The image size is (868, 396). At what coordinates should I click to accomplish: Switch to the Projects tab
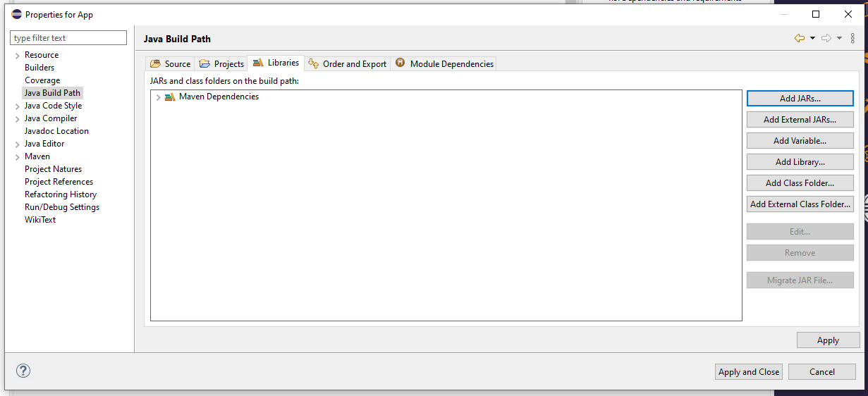tap(221, 63)
